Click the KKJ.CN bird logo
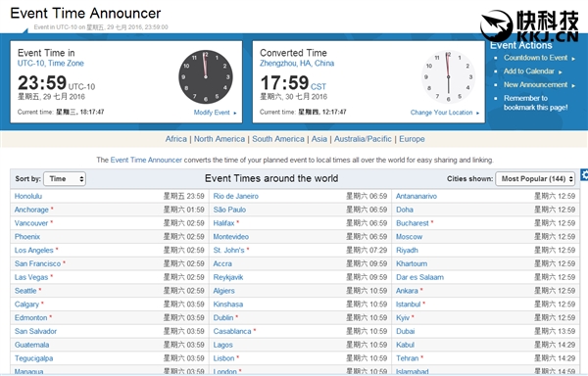Viewport: 588px width, 376px height. coord(497,25)
